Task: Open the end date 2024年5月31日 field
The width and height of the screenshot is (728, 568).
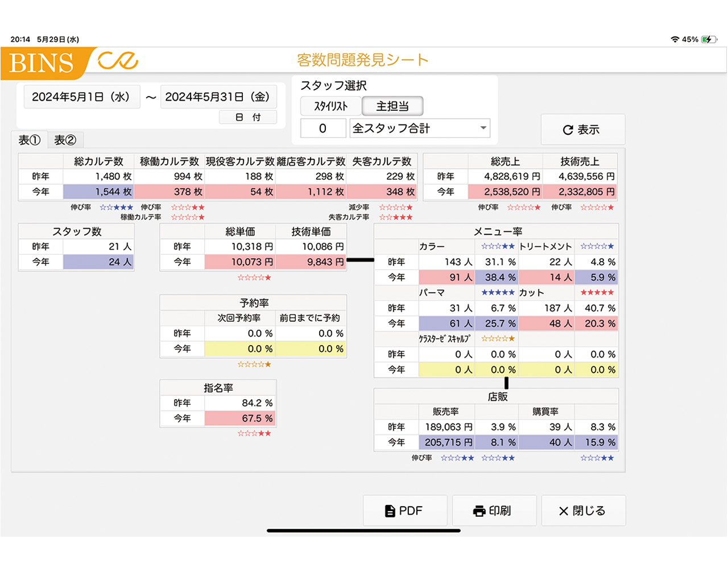Action: click(x=219, y=97)
